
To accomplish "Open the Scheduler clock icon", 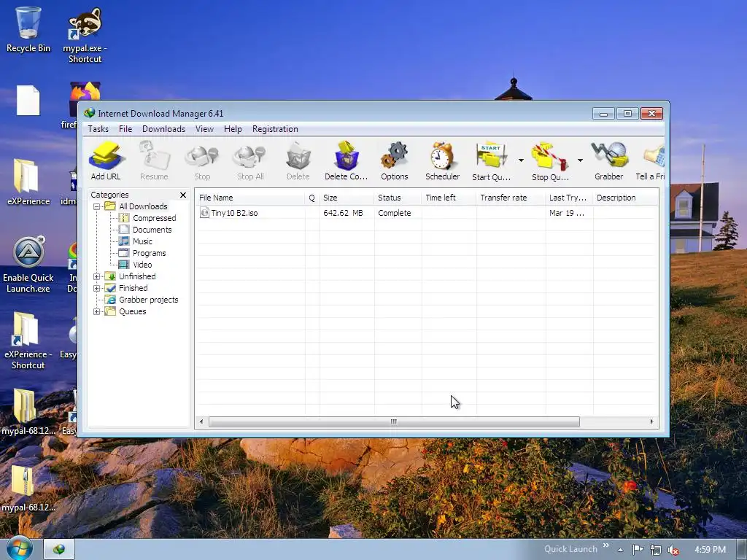I will (443, 161).
